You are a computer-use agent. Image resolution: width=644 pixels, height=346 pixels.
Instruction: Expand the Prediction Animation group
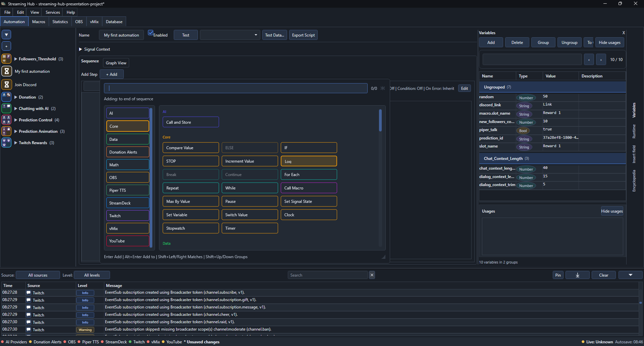point(16,131)
